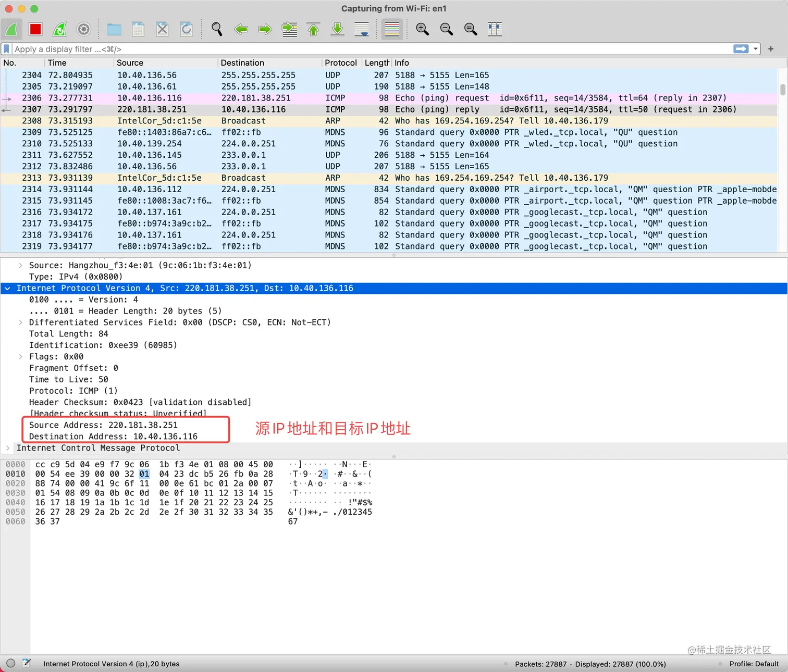Sort by the Source column header
Viewport: 788px width, 672px height.
coord(166,63)
